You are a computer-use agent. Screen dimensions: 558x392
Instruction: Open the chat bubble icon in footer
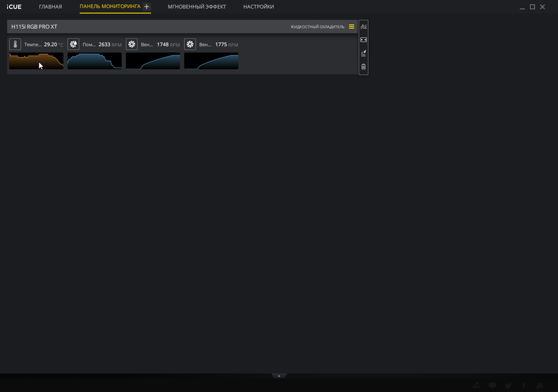(x=493, y=385)
